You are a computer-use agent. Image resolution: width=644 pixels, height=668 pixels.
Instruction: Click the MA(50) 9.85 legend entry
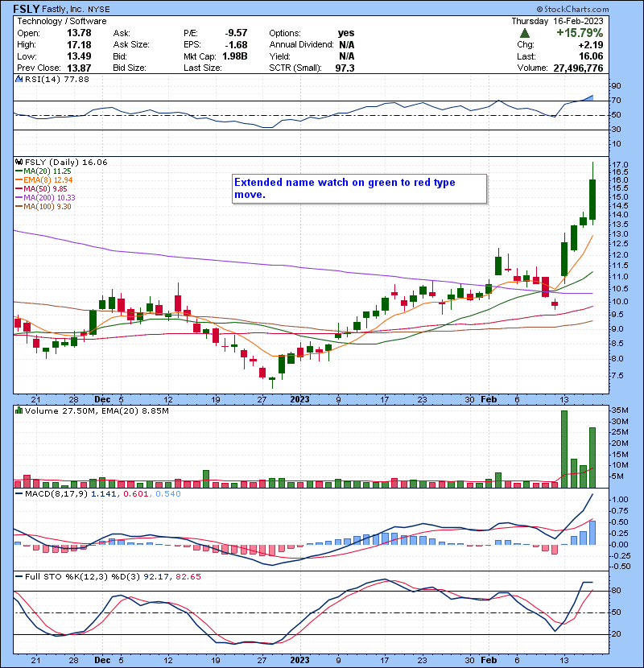(41, 188)
